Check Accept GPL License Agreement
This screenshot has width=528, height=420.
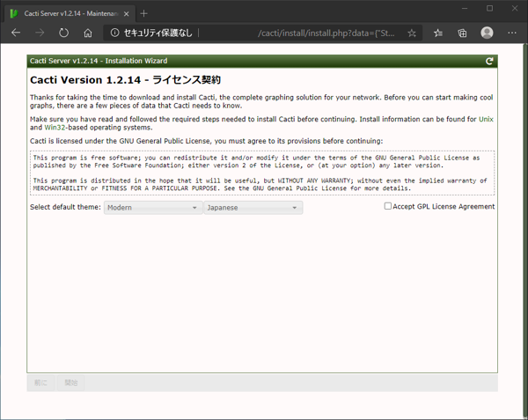point(388,206)
